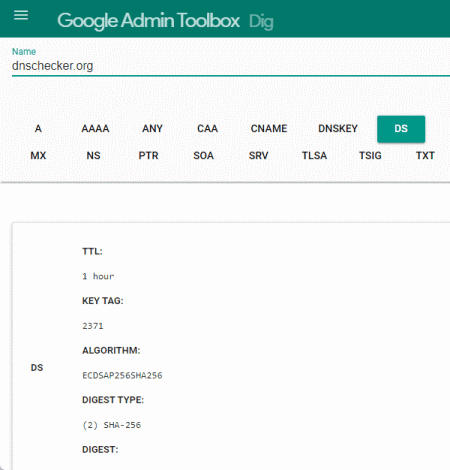Switch to DNSKEY record lookup

(338, 129)
